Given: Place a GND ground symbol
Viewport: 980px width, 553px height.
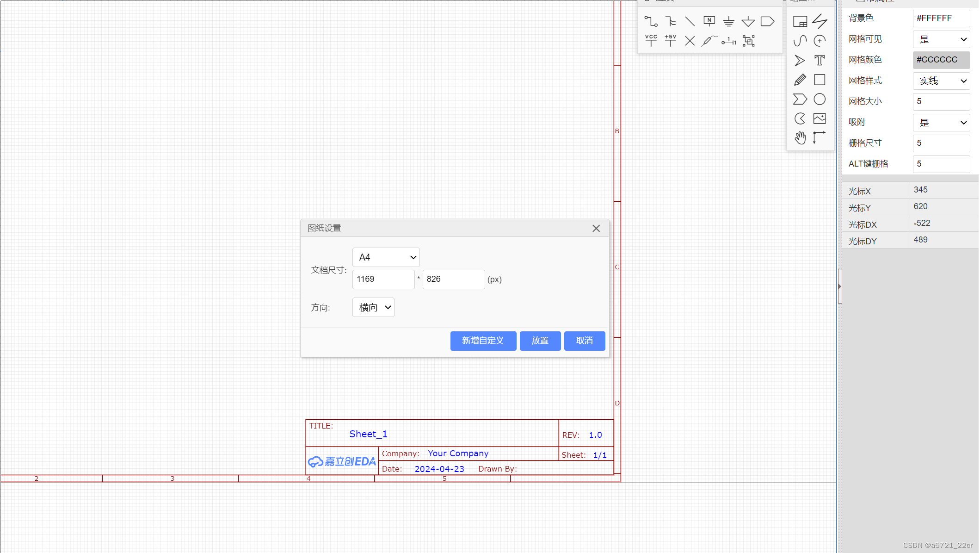Looking at the screenshot, I should (728, 21).
